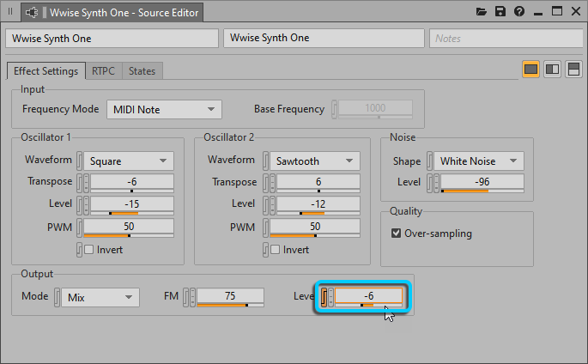Click the left Wwise Synth One name field

point(112,39)
